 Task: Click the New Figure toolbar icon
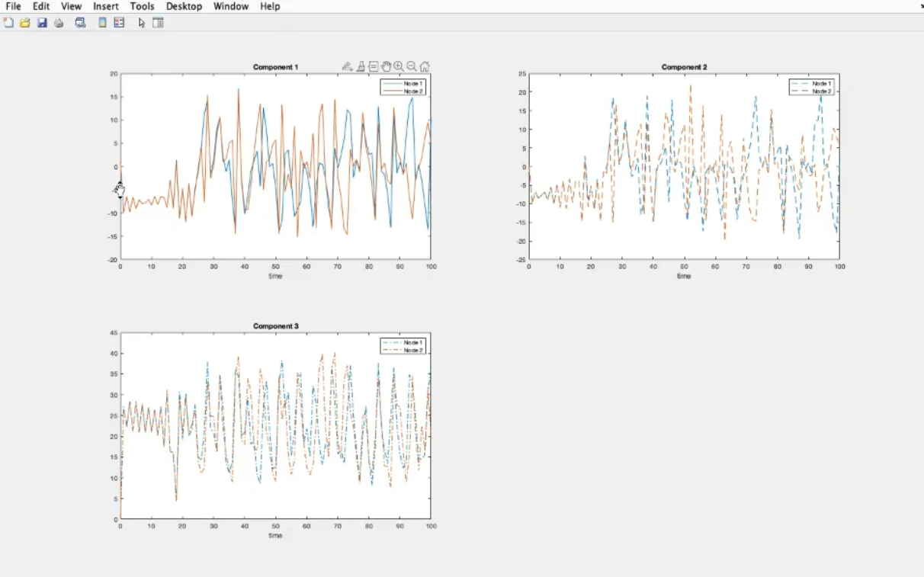(x=8, y=23)
